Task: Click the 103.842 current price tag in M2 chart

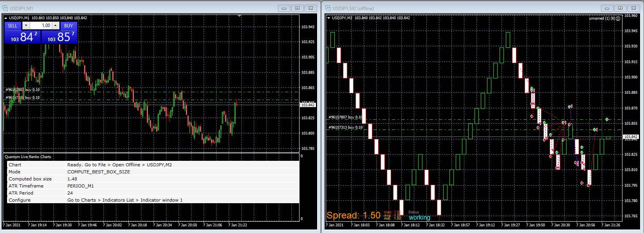Action: [x=631, y=137]
